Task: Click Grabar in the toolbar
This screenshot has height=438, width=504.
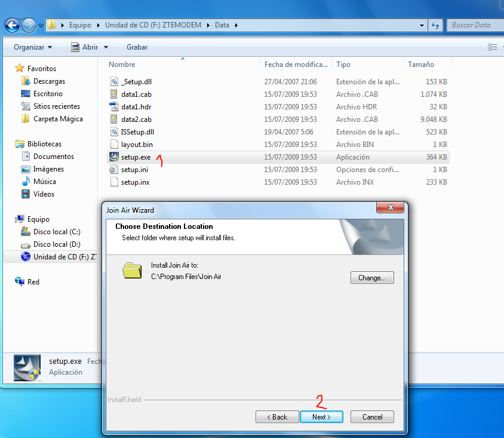Action: [x=137, y=47]
